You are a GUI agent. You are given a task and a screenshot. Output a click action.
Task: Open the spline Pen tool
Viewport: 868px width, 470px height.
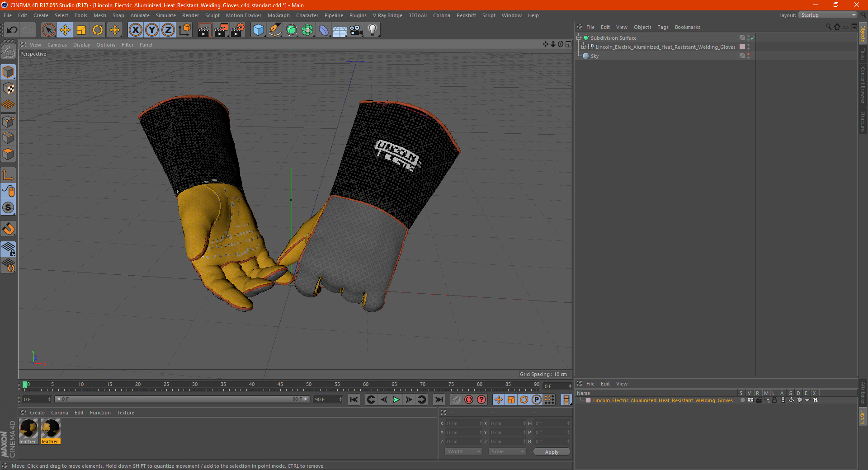(x=275, y=30)
